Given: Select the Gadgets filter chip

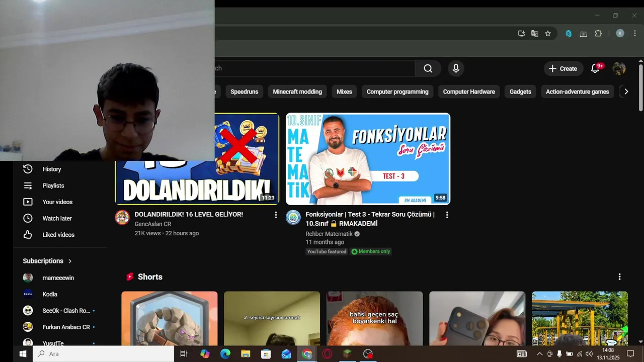Looking at the screenshot, I should pyautogui.click(x=520, y=92).
